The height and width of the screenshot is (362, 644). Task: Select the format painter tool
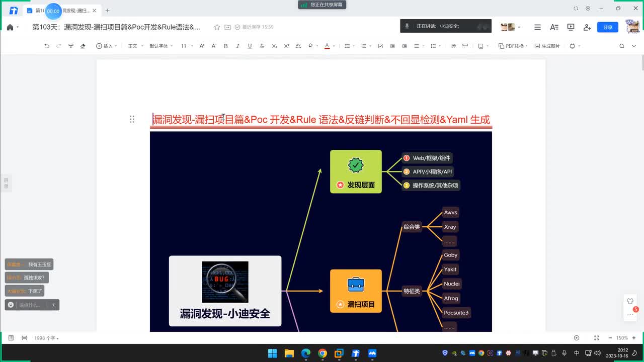pyautogui.click(x=71, y=46)
